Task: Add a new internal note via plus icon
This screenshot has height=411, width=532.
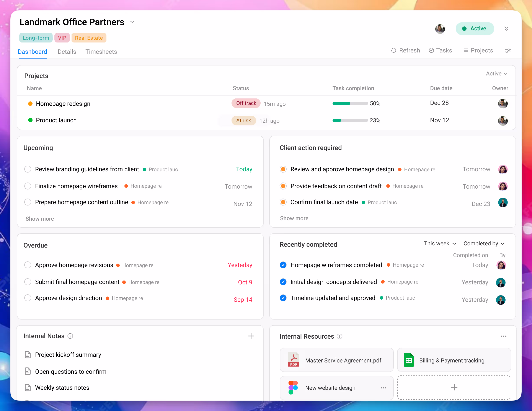Action: click(251, 336)
